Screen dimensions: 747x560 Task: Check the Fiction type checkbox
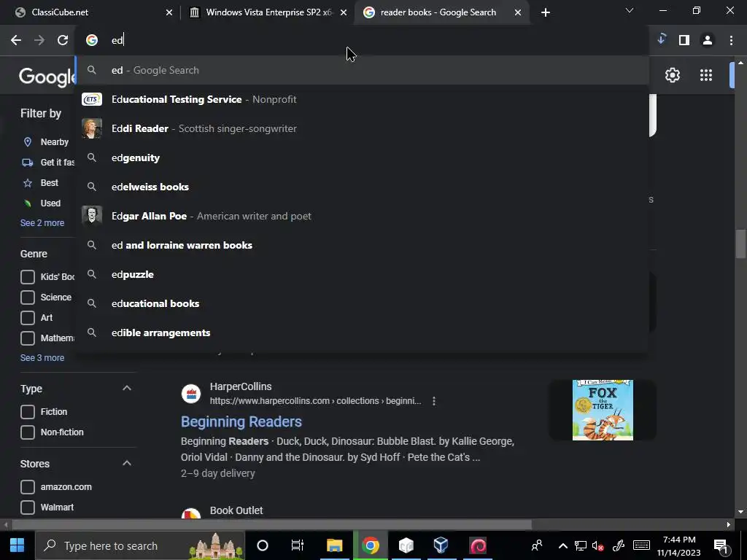click(x=28, y=412)
